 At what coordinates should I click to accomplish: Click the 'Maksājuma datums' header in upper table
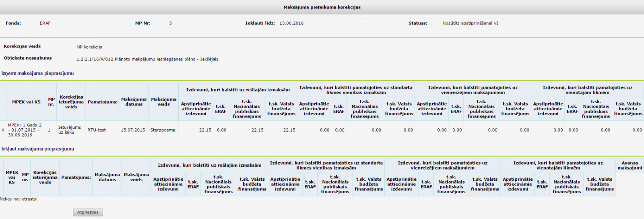coord(134,102)
